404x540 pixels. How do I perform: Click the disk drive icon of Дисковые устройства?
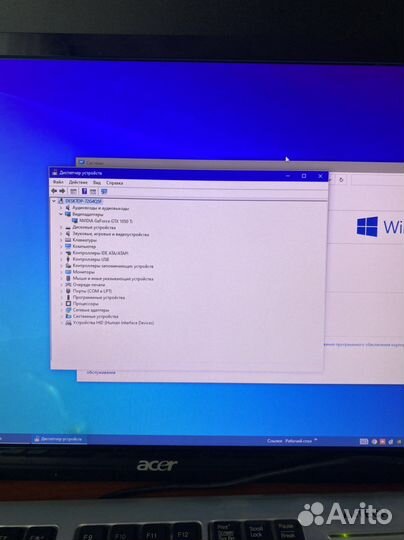pos(68,228)
